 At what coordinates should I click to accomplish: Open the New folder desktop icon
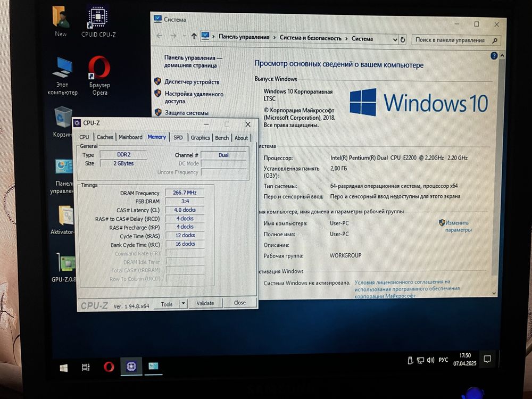(61, 21)
